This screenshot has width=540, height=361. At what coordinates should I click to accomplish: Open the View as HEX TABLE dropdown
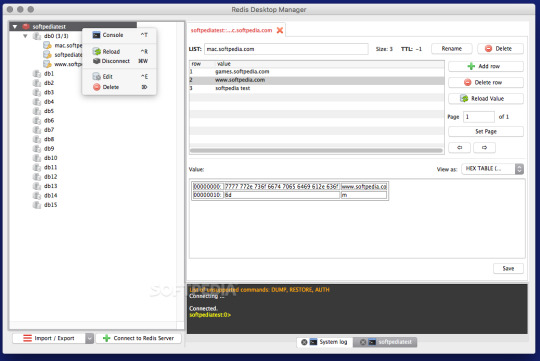tap(492, 168)
